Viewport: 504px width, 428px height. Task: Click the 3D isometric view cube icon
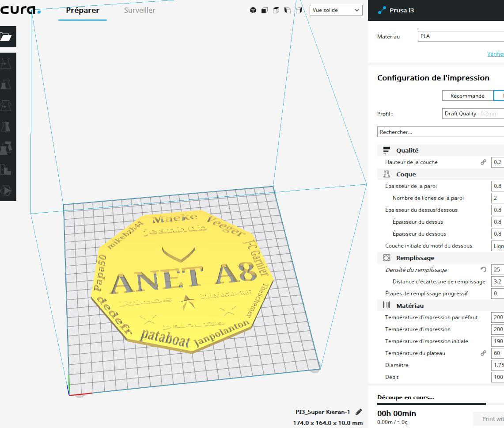(253, 10)
